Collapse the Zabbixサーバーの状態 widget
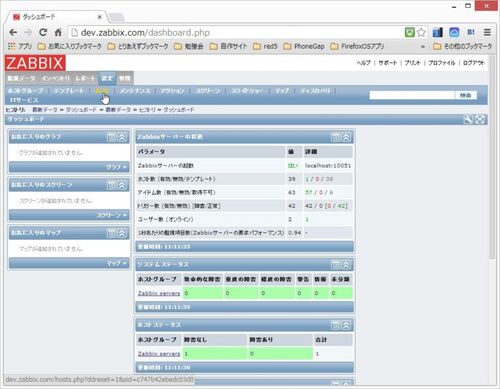 tap(346, 137)
